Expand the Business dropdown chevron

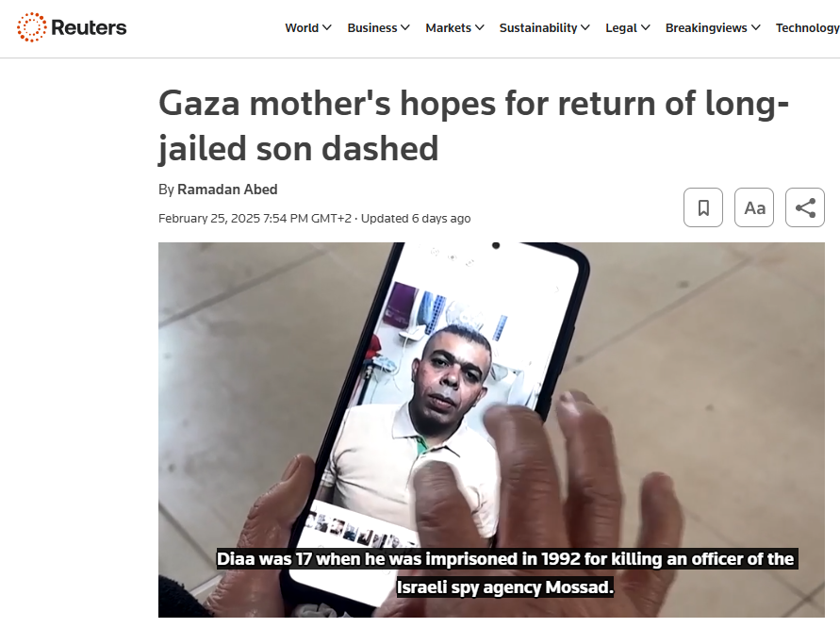405,28
